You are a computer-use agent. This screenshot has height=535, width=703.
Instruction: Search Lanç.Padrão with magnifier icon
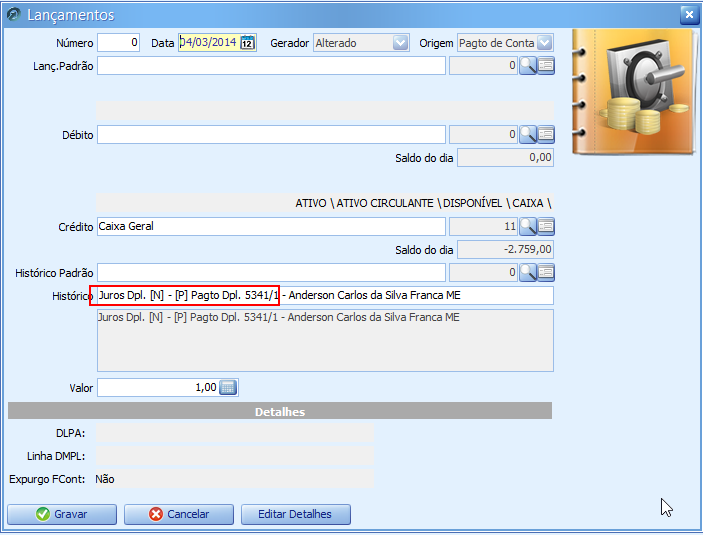[x=528, y=66]
